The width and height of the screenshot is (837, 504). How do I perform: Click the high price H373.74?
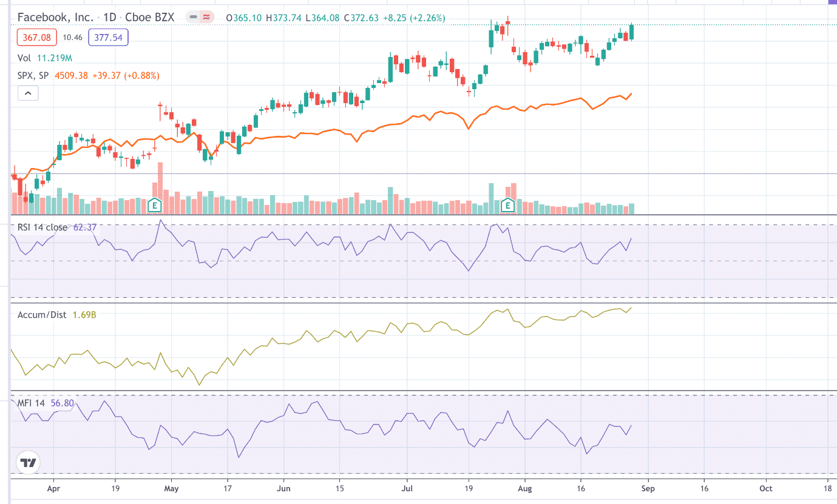click(282, 18)
